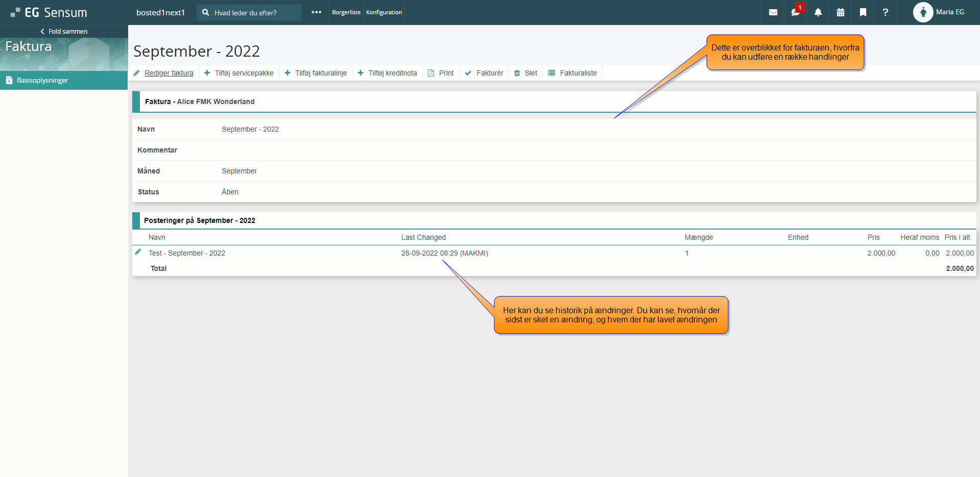Image resolution: width=980 pixels, height=477 pixels.
Task: Click bosted1next1 in top bar
Action: pyautogui.click(x=160, y=12)
